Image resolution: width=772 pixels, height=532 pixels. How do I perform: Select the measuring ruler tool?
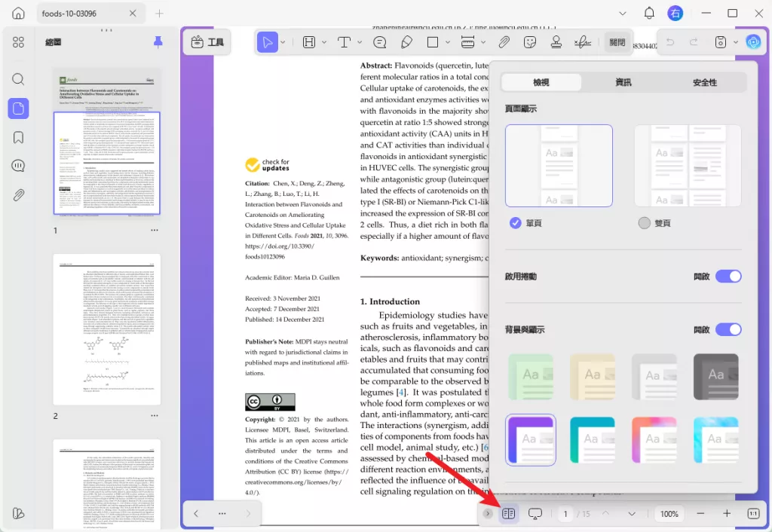point(467,42)
